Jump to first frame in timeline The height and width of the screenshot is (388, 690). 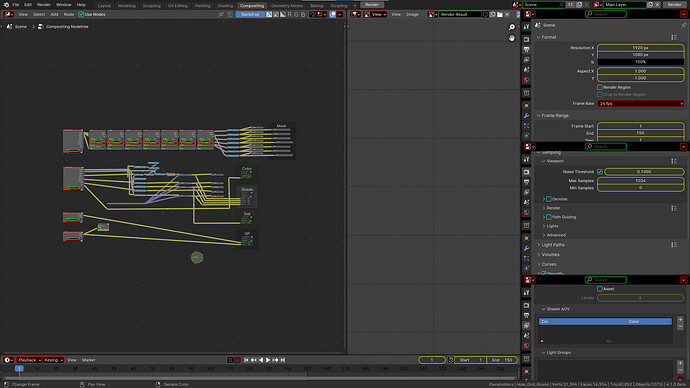click(x=246, y=360)
